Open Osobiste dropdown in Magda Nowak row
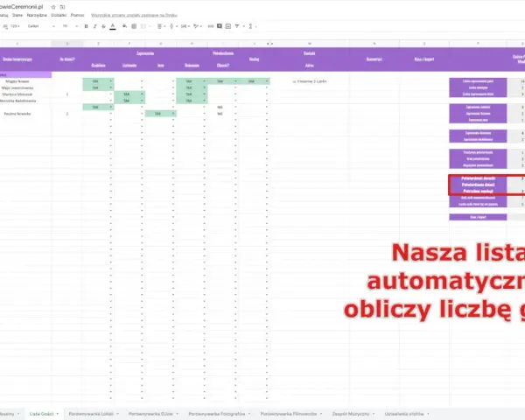The height and width of the screenshot is (420, 525). click(x=110, y=81)
